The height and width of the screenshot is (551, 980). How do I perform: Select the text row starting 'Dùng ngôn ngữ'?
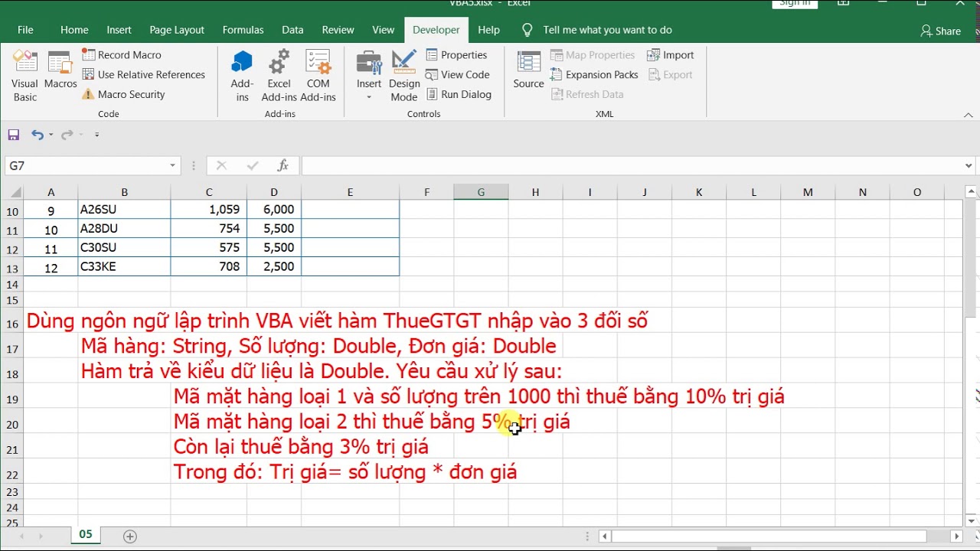click(337, 321)
